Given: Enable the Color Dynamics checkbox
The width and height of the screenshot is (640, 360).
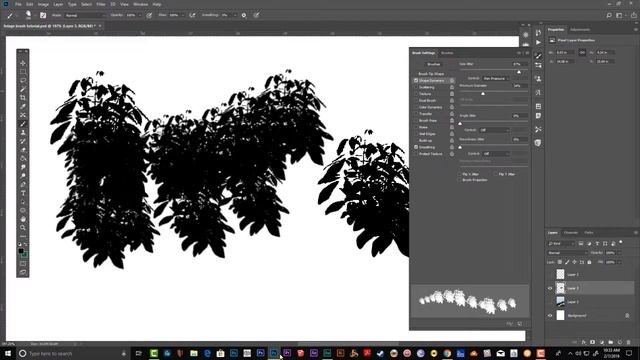Looking at the screenshot, I should (416, 107).
